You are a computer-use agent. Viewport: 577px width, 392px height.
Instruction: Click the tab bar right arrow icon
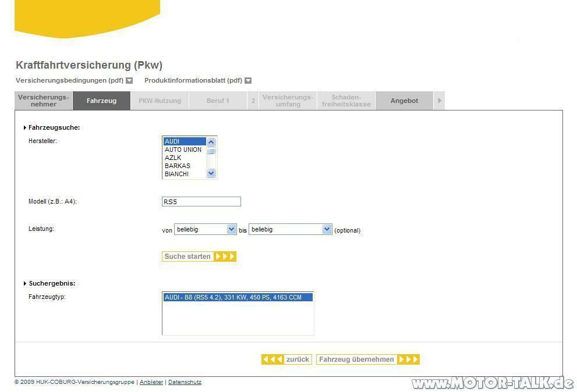pos(440,101)
